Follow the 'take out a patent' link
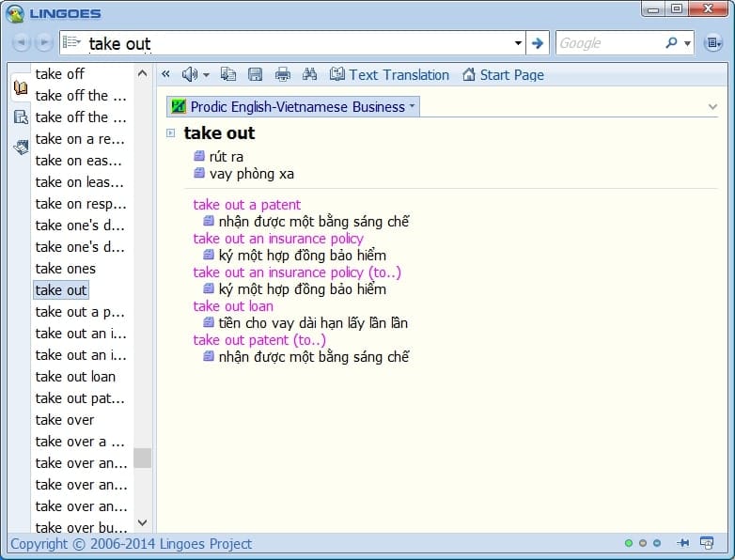Viewport: 735px width, 560px height. (246, 205)
